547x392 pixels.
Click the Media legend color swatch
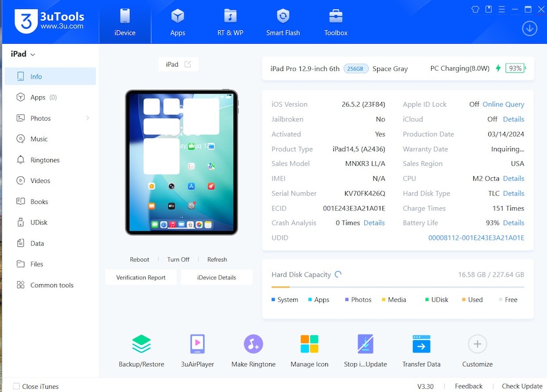384,300
